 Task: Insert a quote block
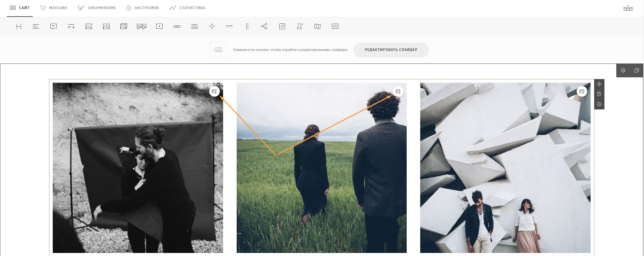click(53, 26)
